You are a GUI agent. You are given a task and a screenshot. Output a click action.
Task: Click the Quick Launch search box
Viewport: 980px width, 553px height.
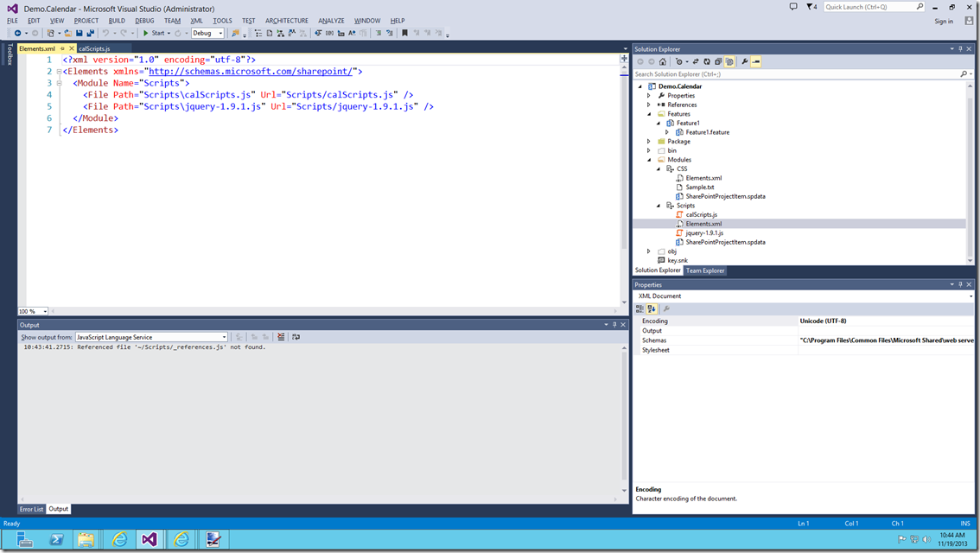coord(873,7)
